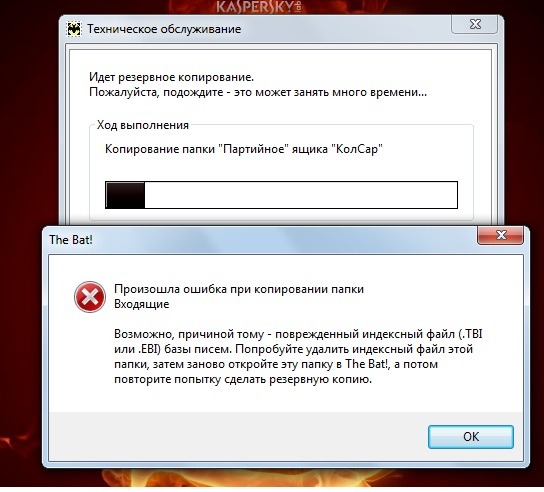
Task: Click the empty white part of progress bar
Action: [301, 195]
